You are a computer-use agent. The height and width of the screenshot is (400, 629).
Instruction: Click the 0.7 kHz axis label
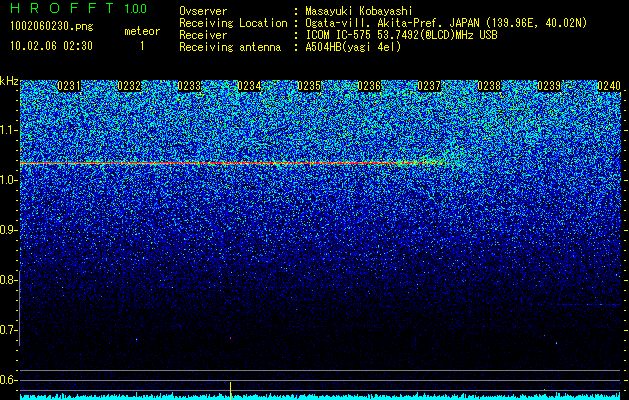8,330
